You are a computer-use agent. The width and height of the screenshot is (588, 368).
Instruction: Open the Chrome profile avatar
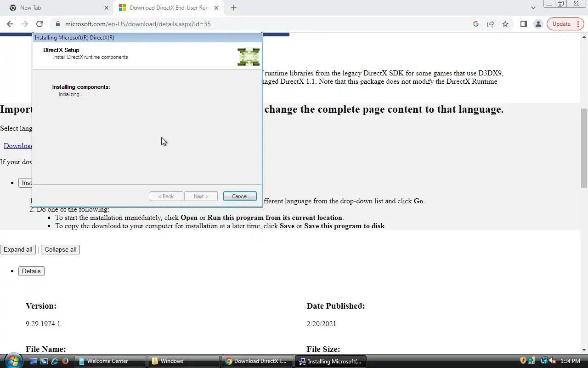(x=538, y=24)
